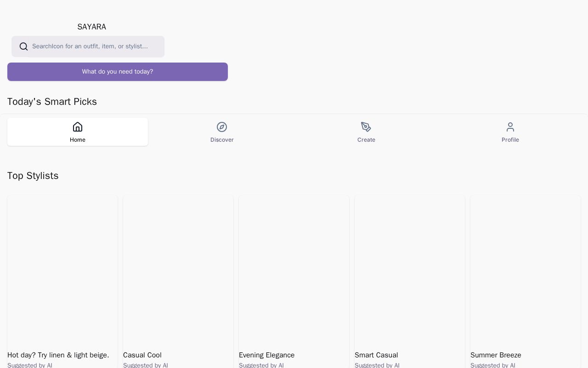Focus the outfit search input field
588x368 pixels.
point(88,46)
